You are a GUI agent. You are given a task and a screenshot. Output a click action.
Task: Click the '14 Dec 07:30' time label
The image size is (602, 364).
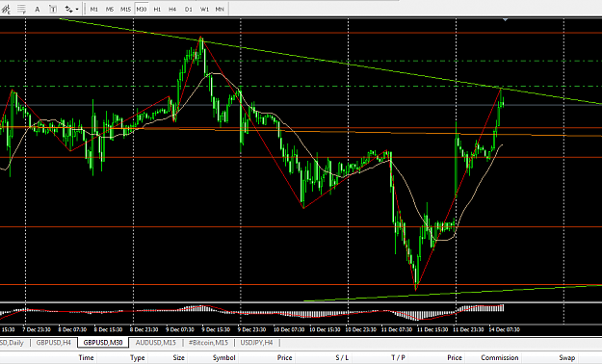pyautogui.click(x=505, y=329)
